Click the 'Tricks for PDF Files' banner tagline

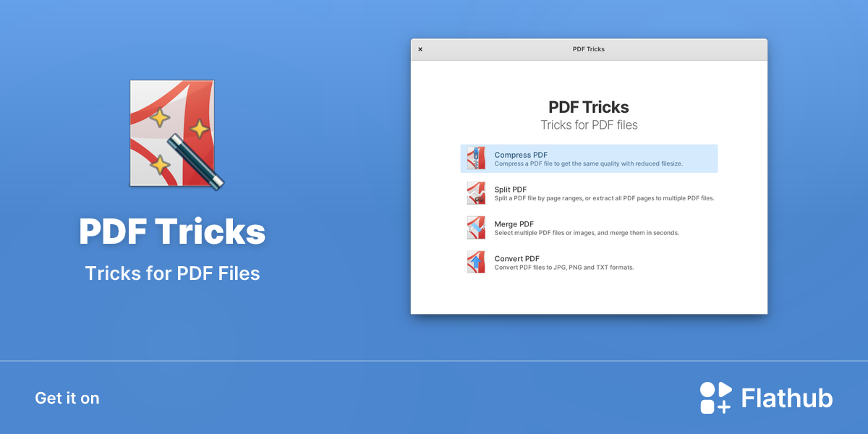pyautogui.click(x=172, y=273)
